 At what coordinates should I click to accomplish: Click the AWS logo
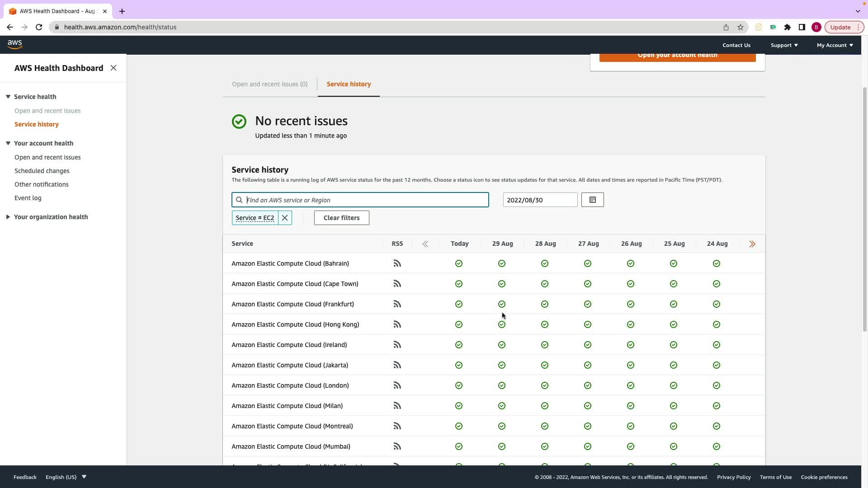(15, 44)
